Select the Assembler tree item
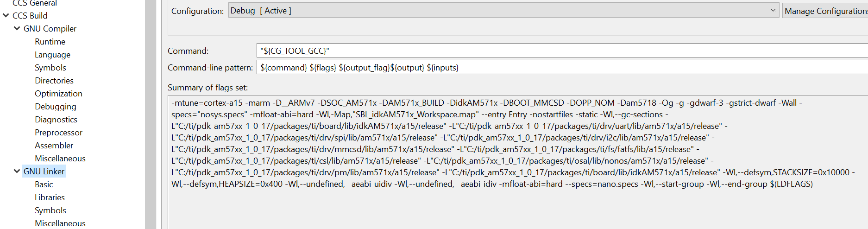868x229 pixels. click(54, 145)
